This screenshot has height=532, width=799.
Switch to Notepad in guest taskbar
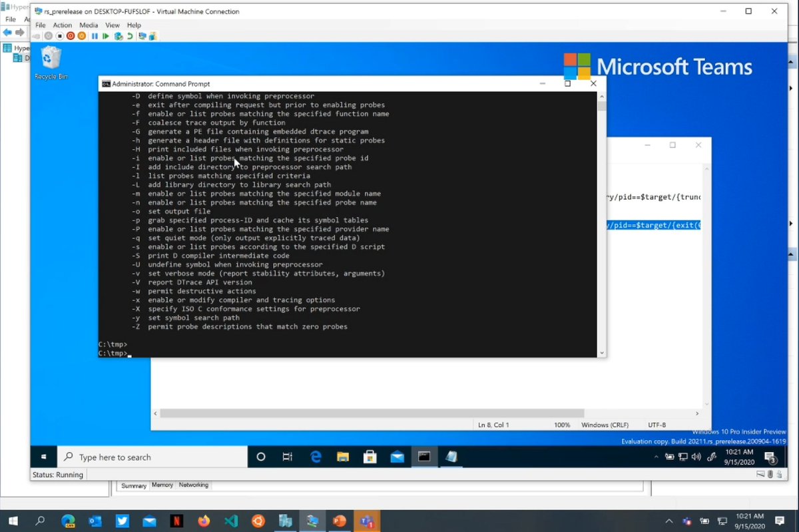pyautogui.click(x=451, y=457)
